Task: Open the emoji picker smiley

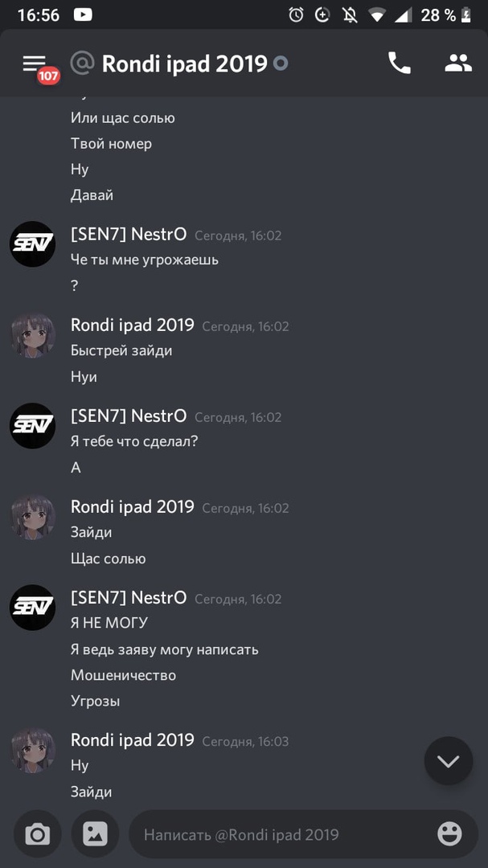Action: tap(449, 833)
